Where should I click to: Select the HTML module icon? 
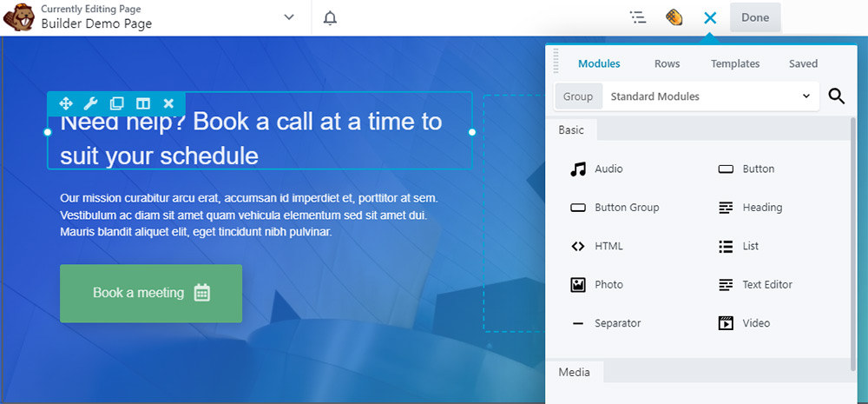tap(578, 246)
